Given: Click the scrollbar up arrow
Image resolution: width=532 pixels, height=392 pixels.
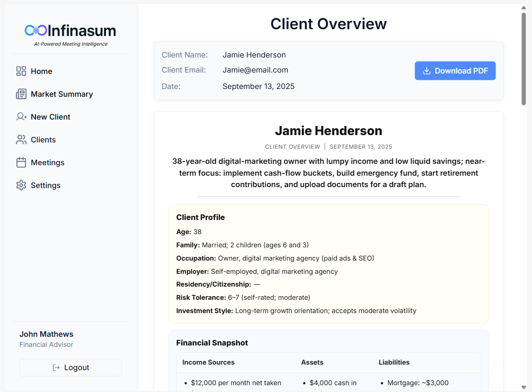Looking at the screenshot, I should click(x=523, y=7).
